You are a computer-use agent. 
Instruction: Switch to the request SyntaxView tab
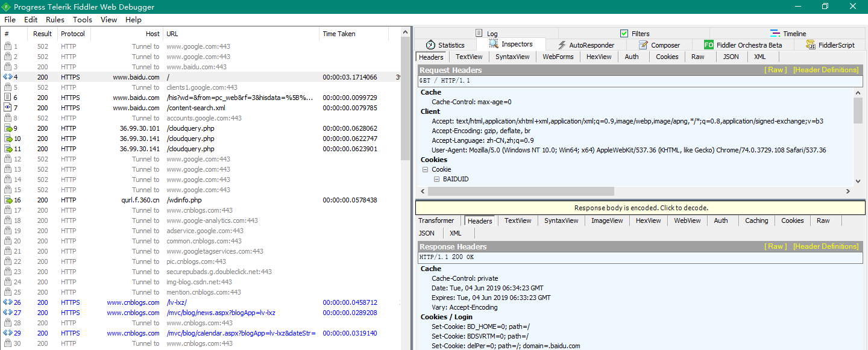click(x=512, y=57)
